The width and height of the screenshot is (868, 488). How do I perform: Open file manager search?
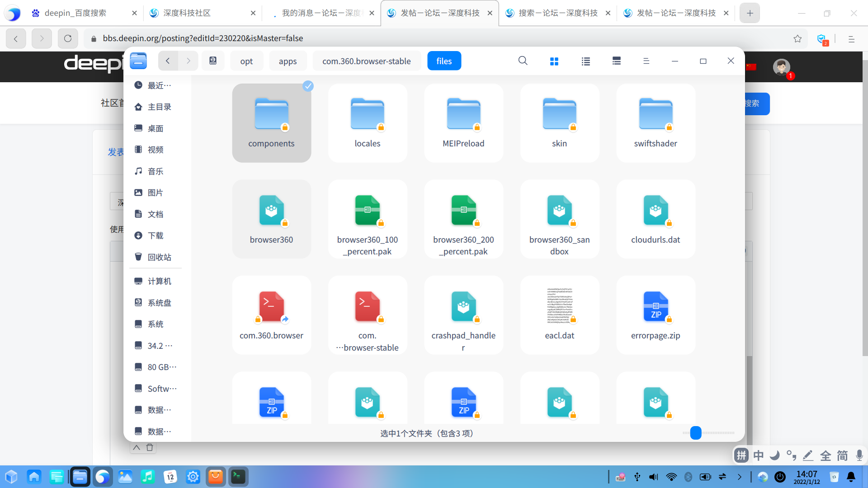[x=523, y=61]
